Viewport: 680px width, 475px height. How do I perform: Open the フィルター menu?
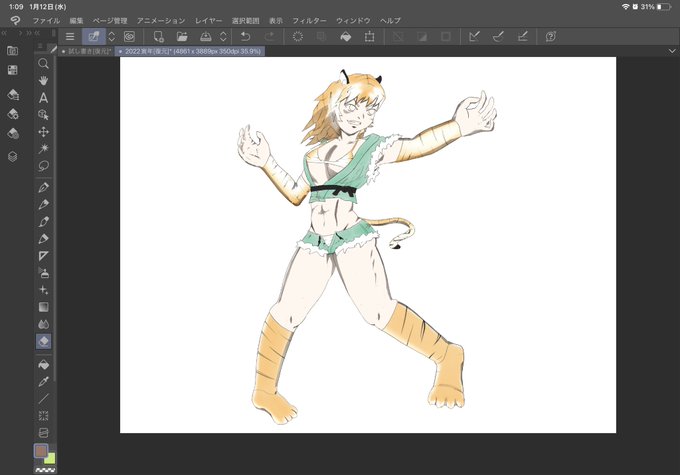(309, 20)
